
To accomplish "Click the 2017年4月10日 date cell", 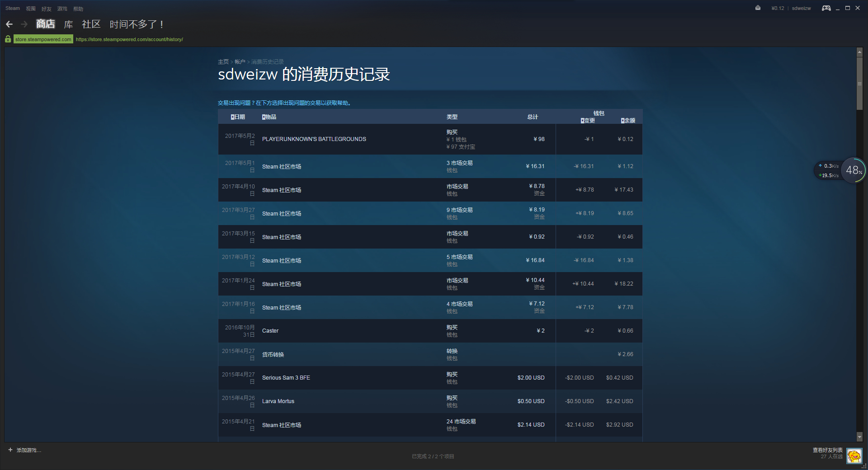I will click(x=238, y=190).
